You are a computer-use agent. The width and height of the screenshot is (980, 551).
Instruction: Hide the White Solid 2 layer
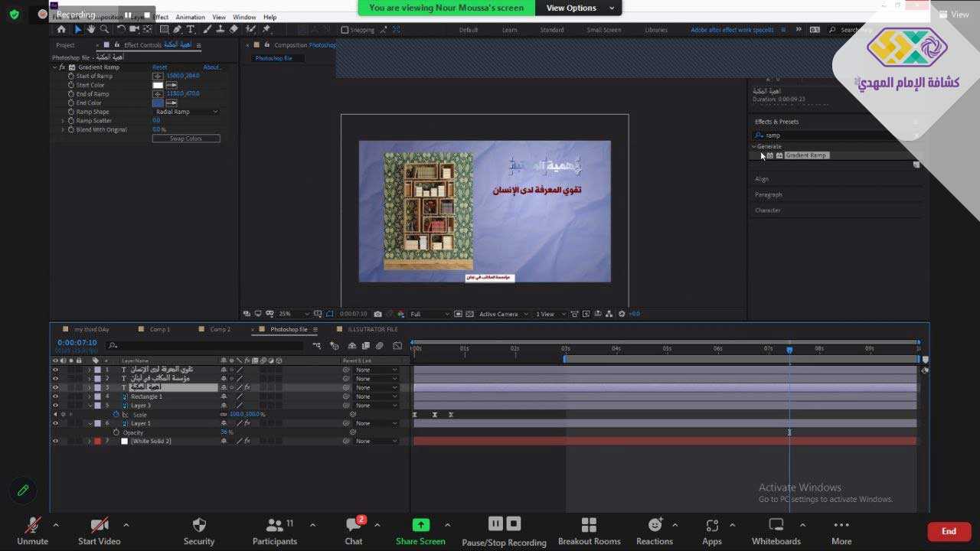click(55, 441)
